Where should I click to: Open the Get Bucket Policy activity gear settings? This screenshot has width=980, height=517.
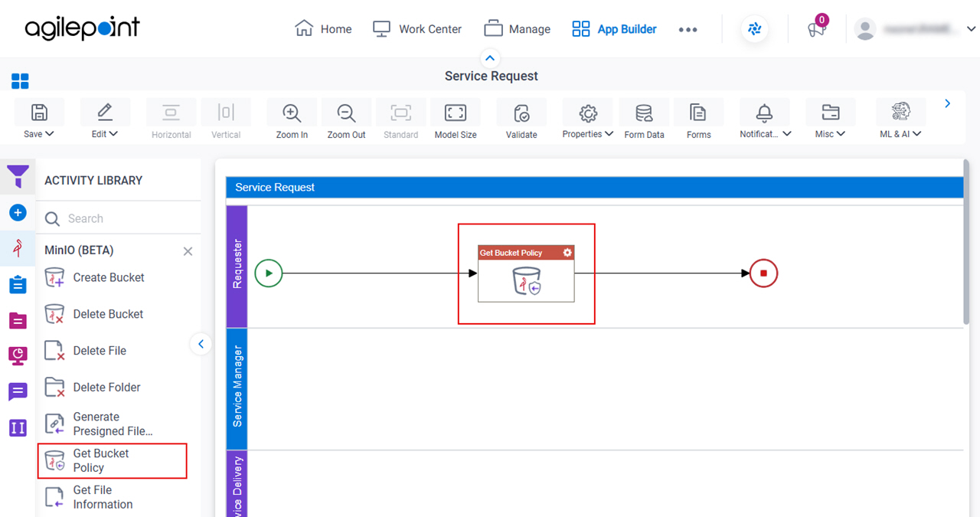(567, 253)
